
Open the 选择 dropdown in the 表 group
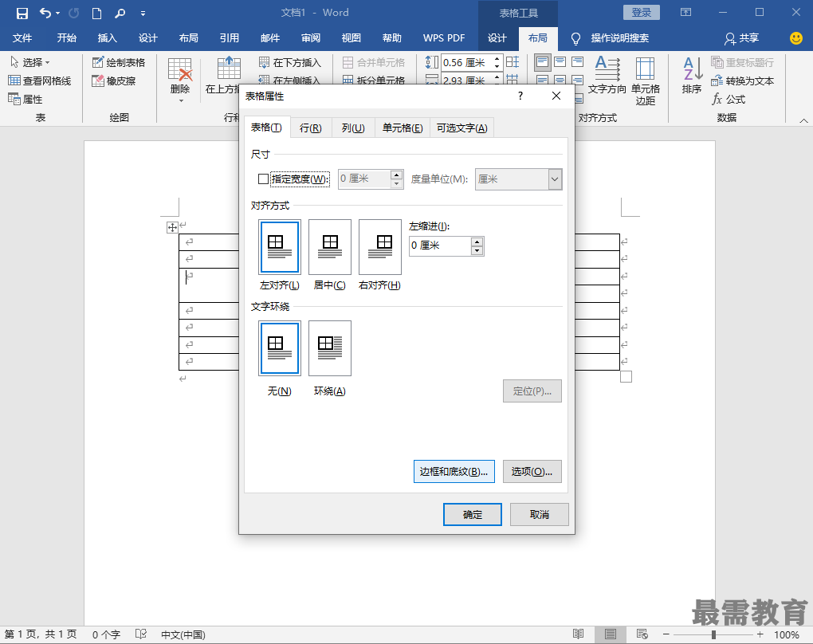[30, 62]
